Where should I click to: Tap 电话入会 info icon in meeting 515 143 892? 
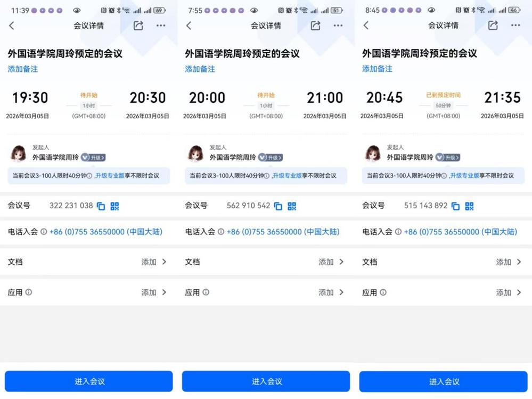398,232
